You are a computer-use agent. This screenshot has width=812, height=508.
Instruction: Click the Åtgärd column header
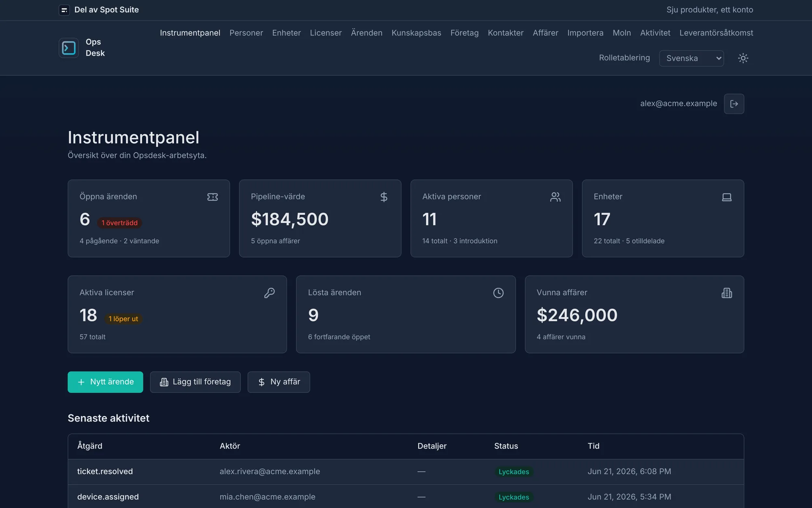click(x=90, y=446)
